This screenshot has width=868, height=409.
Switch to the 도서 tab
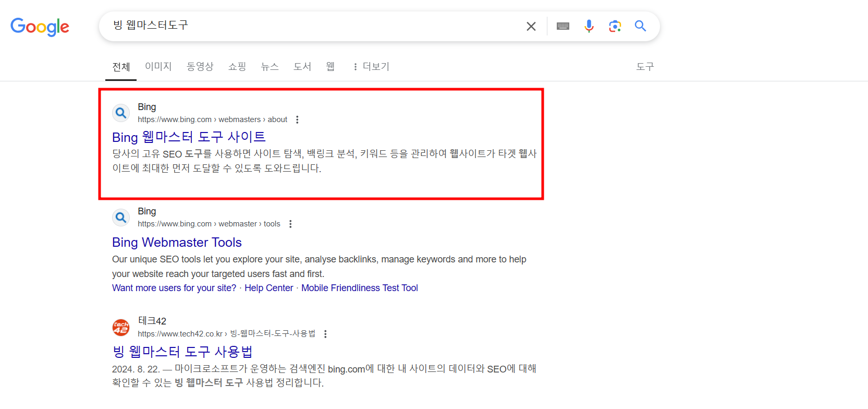pos(302,66)
